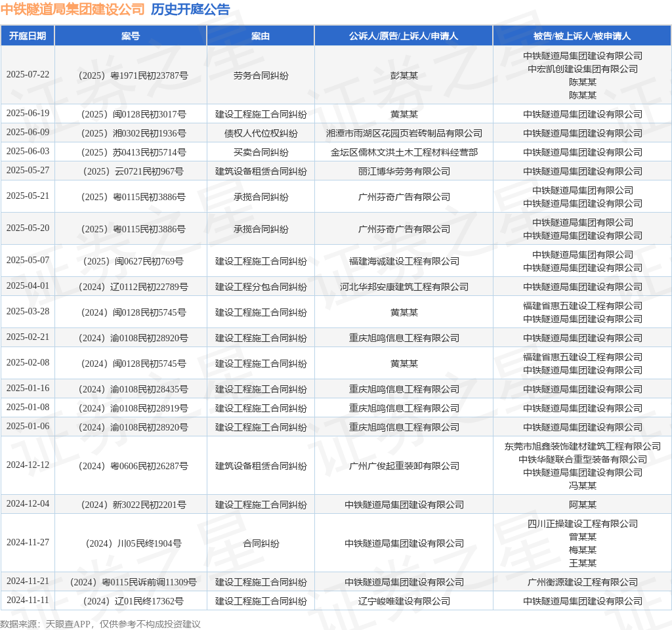This screenshot has width=672, height=630.
Task: Click the date 2025-02-08
Action: point(28,362)
